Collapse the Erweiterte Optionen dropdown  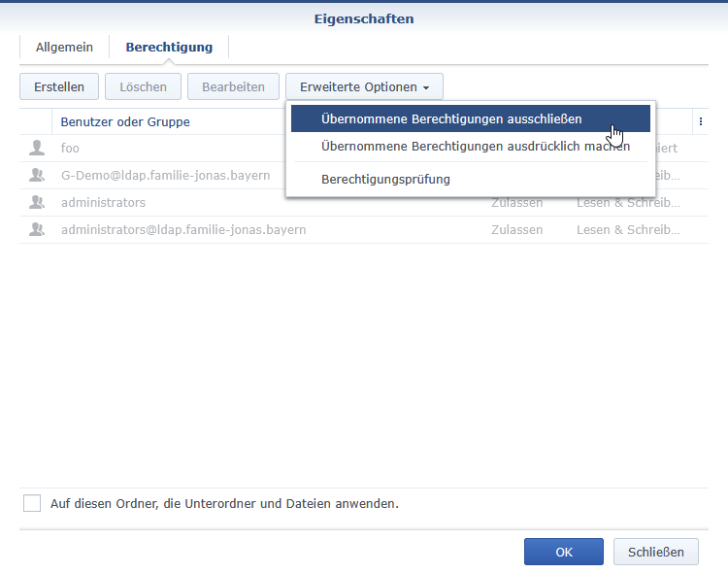(364, 86)
